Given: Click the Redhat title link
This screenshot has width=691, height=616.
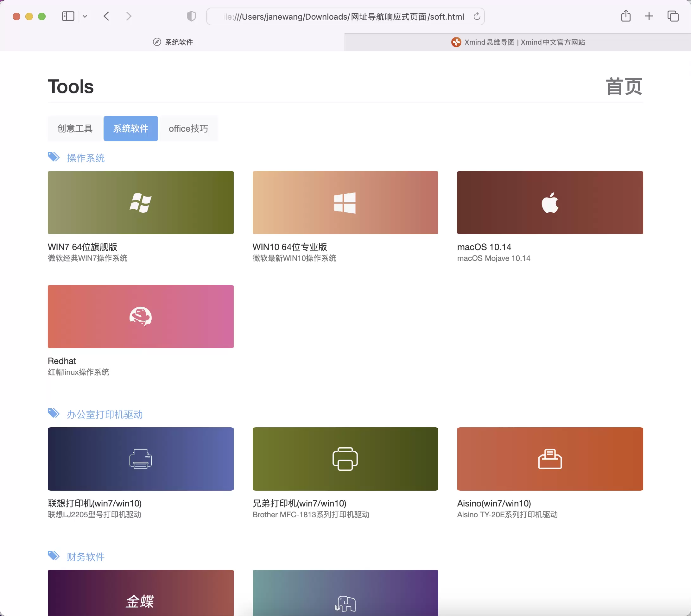Looking at the screenshot, I should [x=62, y=361].
